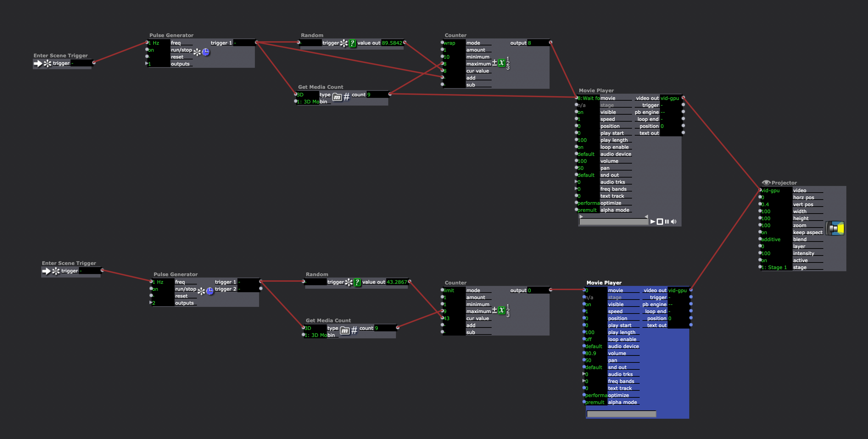
Task: Select the top Counter actor title
Action: pyautogui.click(x=455, y=35)
